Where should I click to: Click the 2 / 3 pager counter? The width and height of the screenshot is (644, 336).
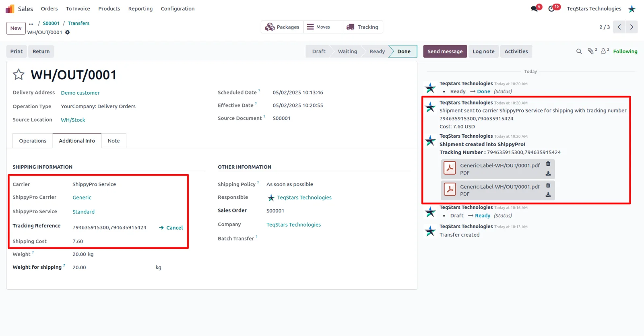click(x=605, y=27)
